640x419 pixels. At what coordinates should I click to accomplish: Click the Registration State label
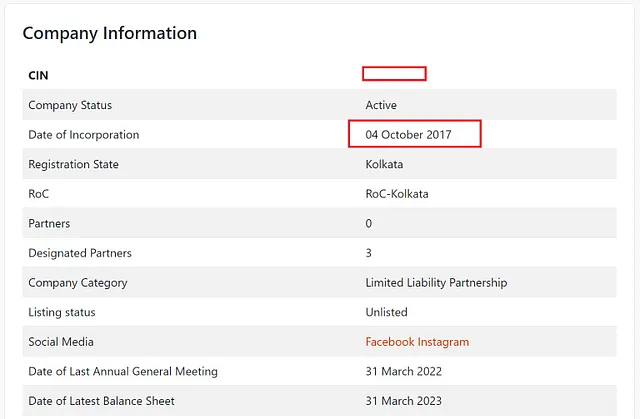[73, 164]
